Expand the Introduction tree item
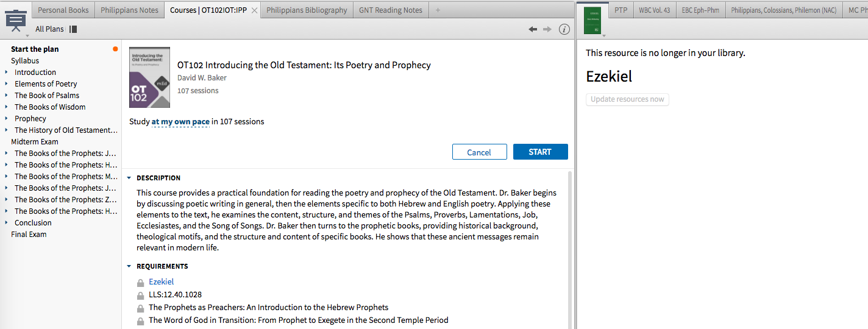 [x=7, y=73]
